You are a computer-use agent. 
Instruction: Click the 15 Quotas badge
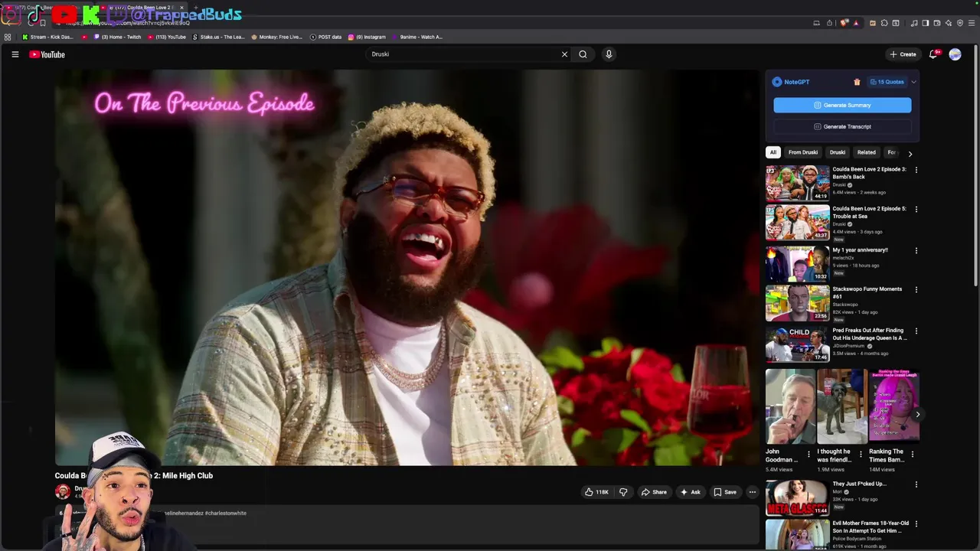pos(887,82)
